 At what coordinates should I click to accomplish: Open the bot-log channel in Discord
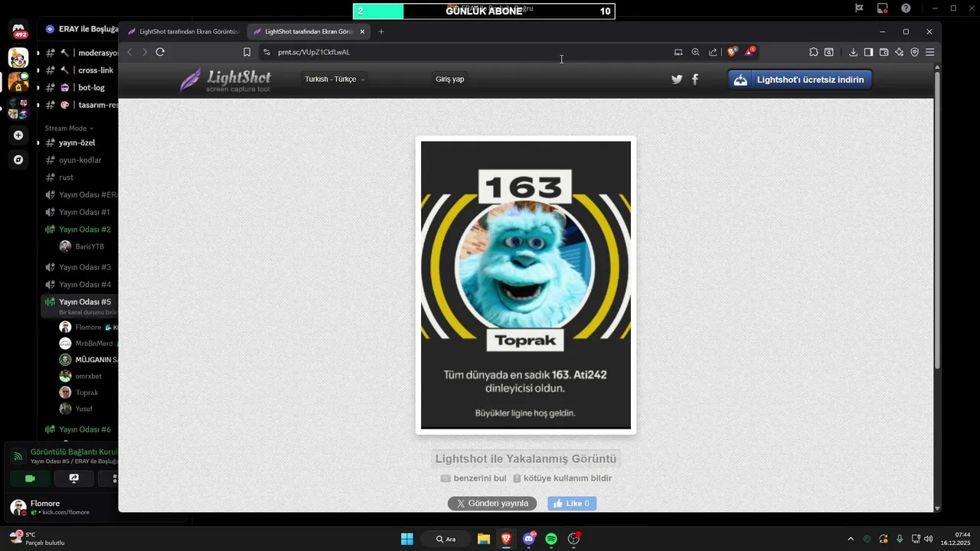[80, 88]
